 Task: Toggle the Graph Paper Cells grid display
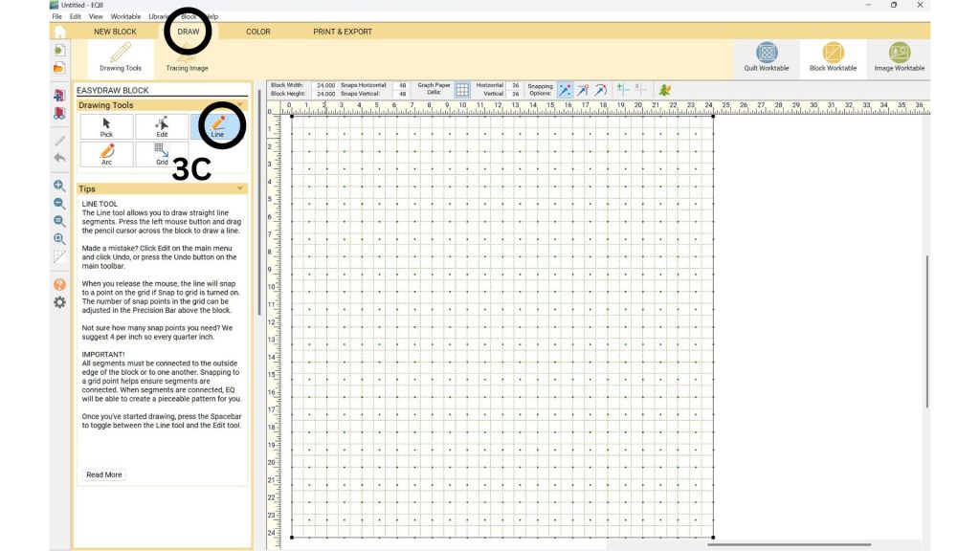click(x=462, y=90)
